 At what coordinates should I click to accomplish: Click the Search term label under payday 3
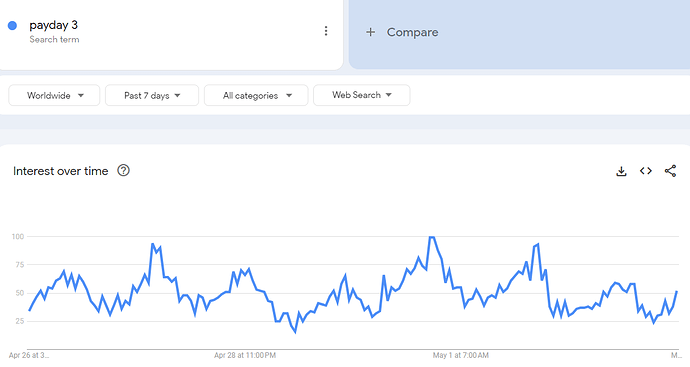(x=54, y=39)
